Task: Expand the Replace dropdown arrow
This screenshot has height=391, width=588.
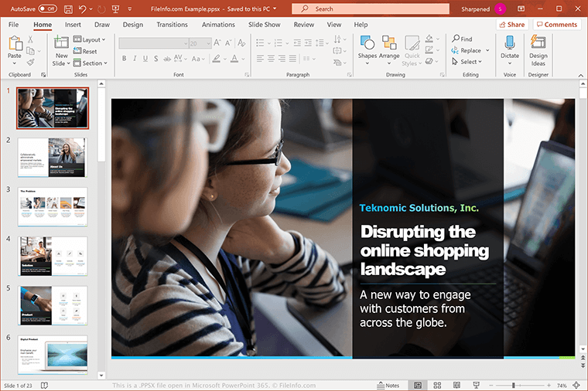Action: tap(487, 50)
